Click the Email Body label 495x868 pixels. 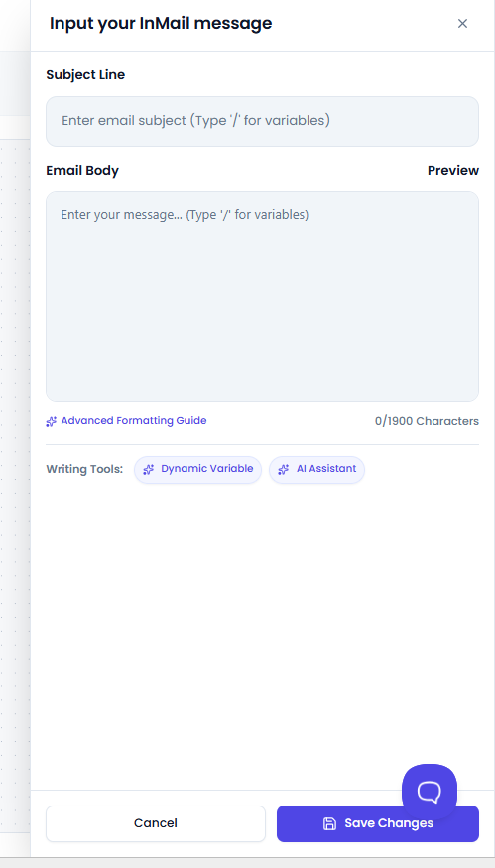point(82,171)
